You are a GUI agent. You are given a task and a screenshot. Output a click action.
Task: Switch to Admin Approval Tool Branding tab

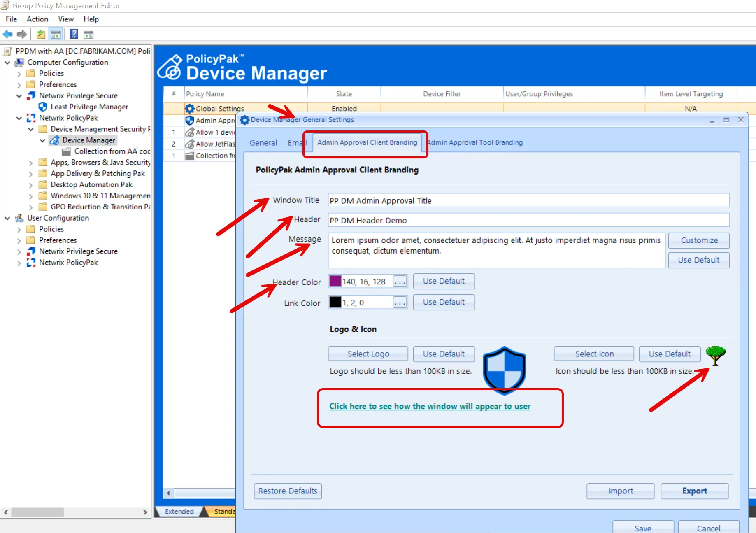pos(475,142)
